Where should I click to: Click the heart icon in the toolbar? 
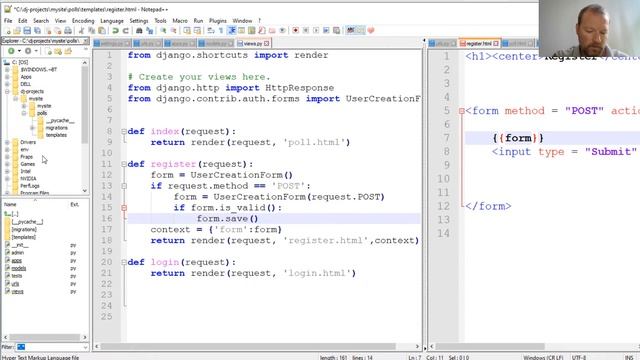point(371,31)
